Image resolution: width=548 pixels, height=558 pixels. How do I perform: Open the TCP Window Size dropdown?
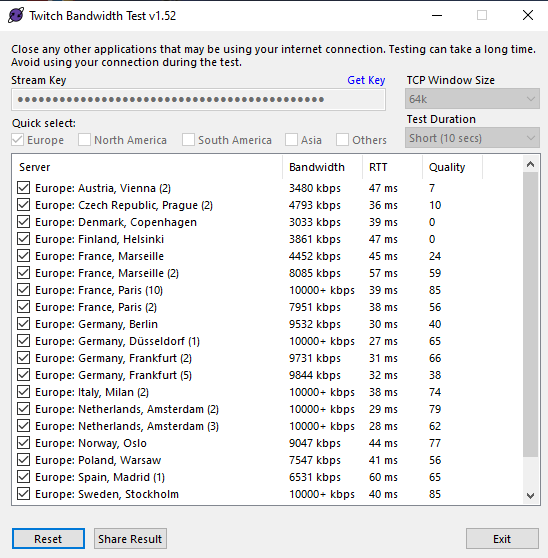point(472,99)
